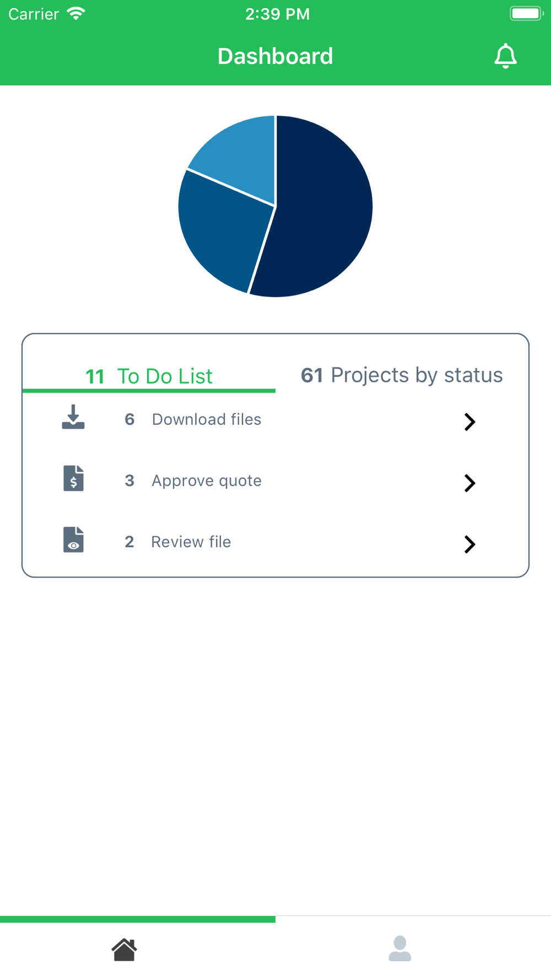Switch to Projects by status tab
This screenshot has height=980, width=551.
pyautogui.click(x=402, y=375)
